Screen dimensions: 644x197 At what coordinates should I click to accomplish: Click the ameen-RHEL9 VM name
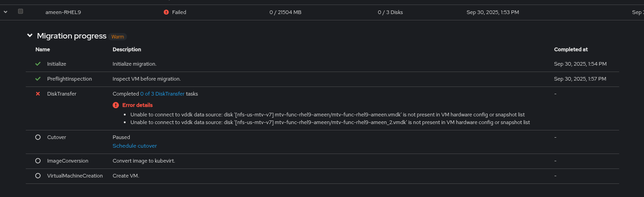tap(63, 12)
